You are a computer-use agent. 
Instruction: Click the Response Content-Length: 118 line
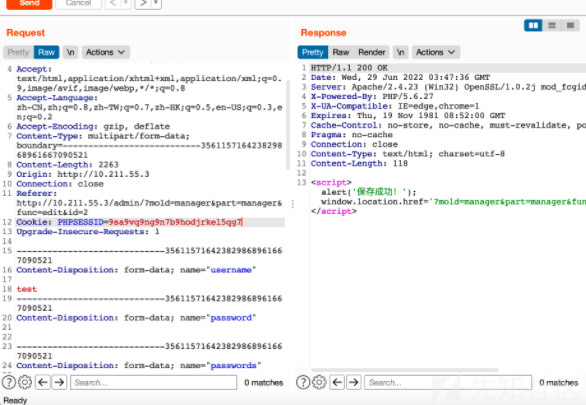(359, 164)
